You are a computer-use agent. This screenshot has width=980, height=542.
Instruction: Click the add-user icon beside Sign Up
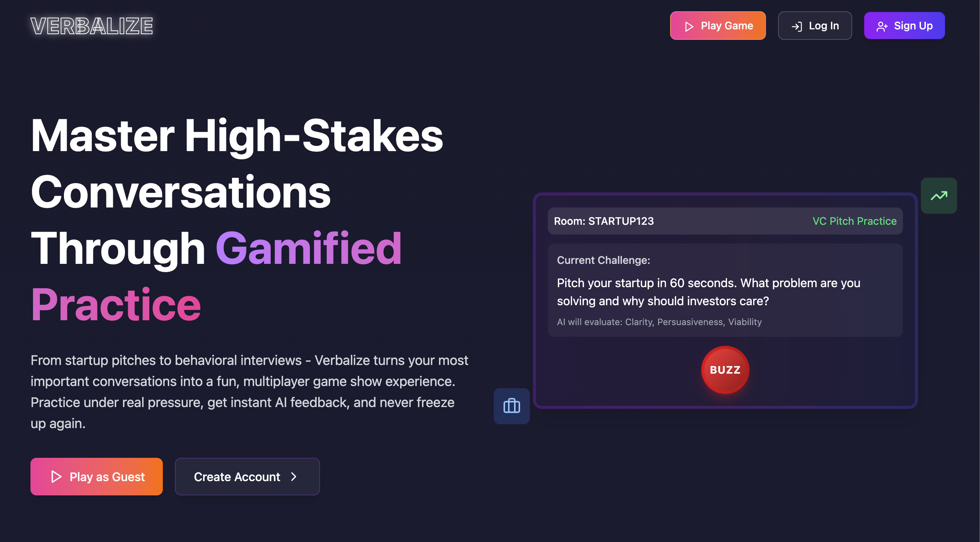882,26
